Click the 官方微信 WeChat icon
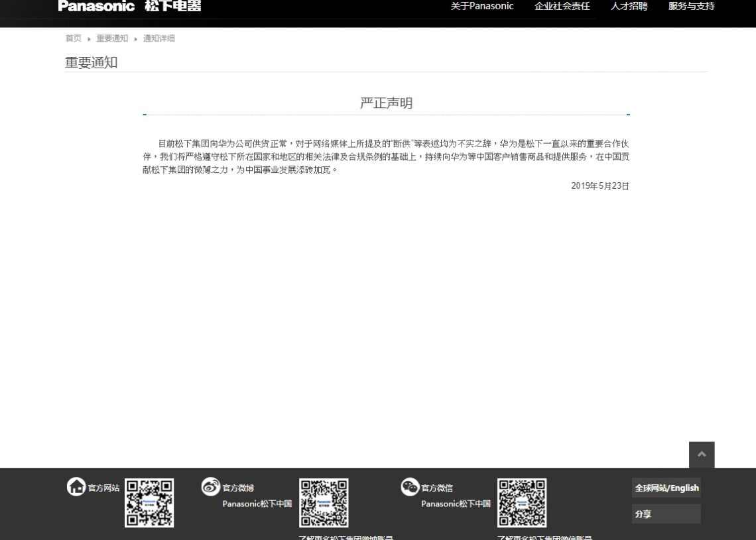The image size is (756, 540). (x=410, y=486)
